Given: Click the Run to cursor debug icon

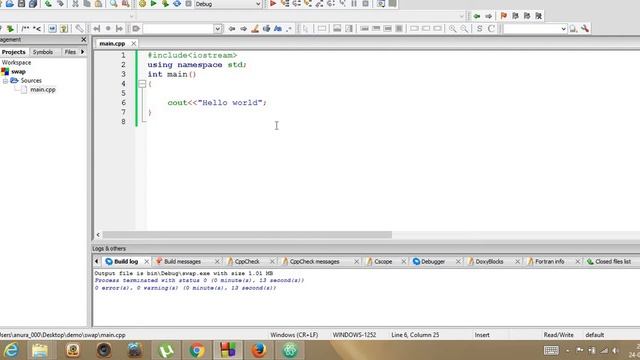Looking at the screenshot, I should click(x=285, y=4).
